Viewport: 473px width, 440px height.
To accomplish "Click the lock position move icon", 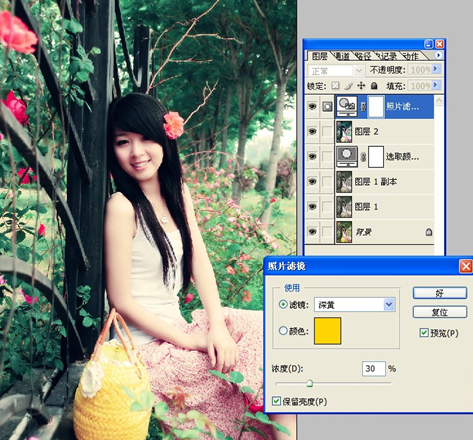I will coord(361,86).
